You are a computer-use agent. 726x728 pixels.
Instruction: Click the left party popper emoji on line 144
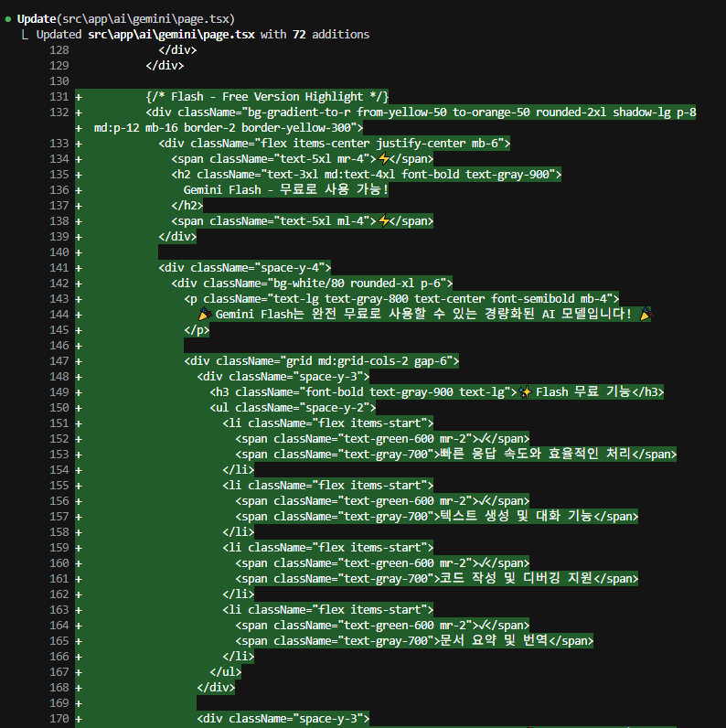206,314
